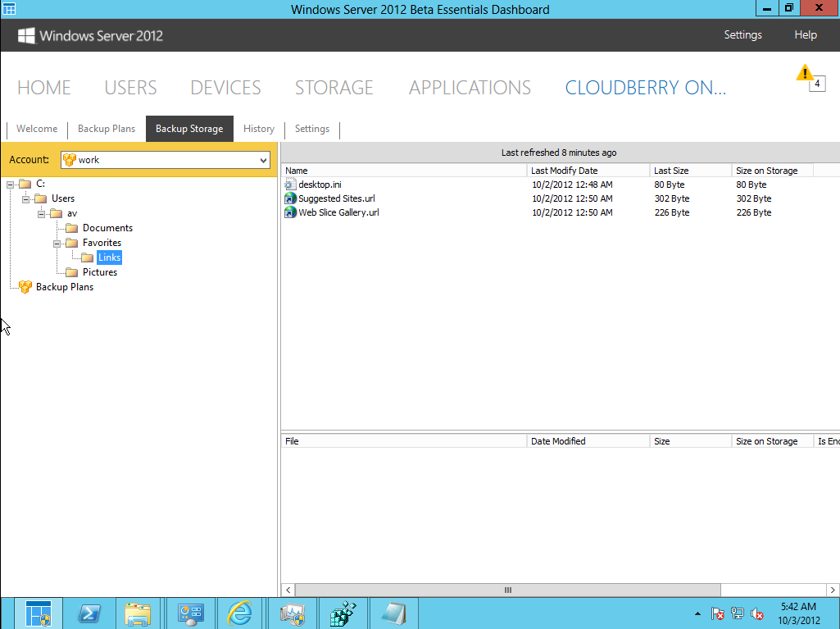Go to the USERS section
The image size is (840, 629).
click(x=131, y=88)
